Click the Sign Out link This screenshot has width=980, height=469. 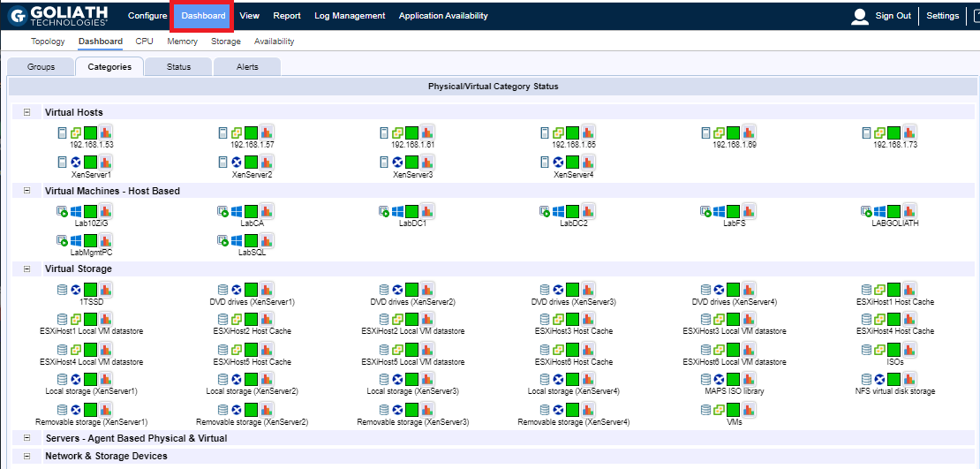tap(893, 16)
